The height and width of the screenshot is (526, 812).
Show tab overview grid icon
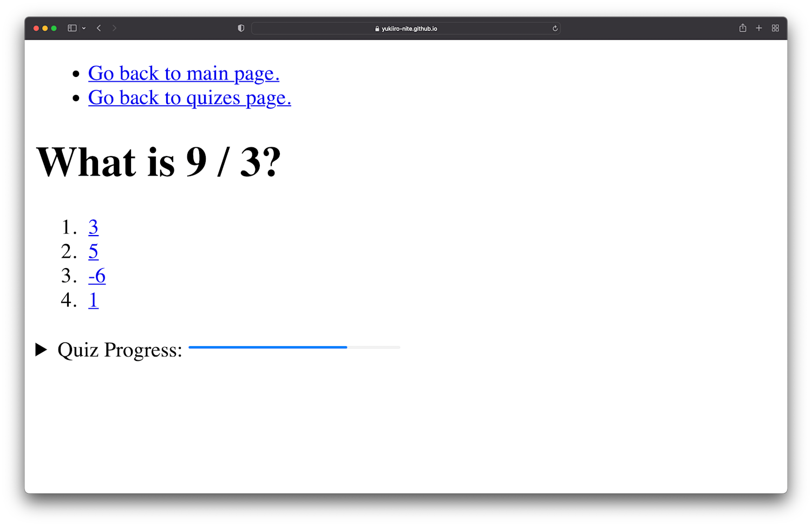(x=775, y=28)
